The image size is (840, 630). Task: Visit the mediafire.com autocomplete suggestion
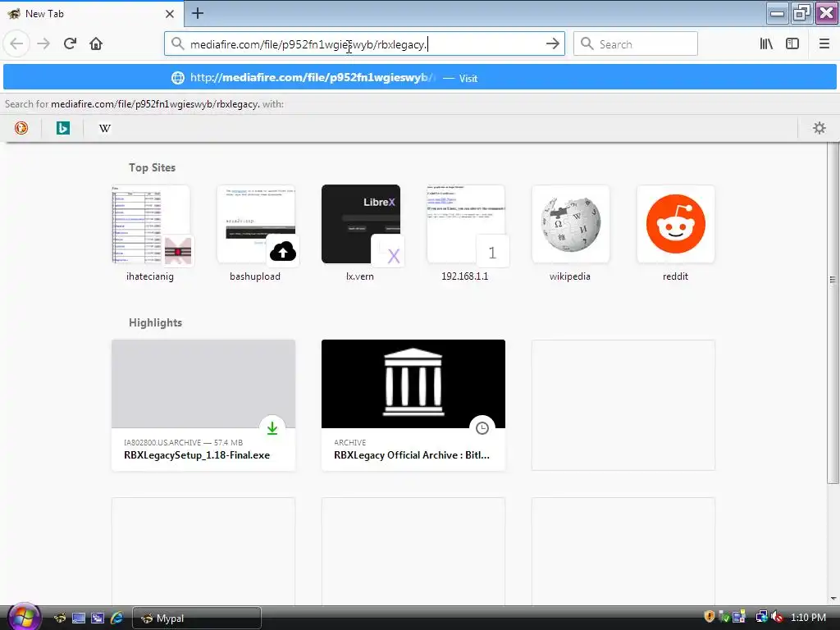pyautogui.click(x=420, y=78)
